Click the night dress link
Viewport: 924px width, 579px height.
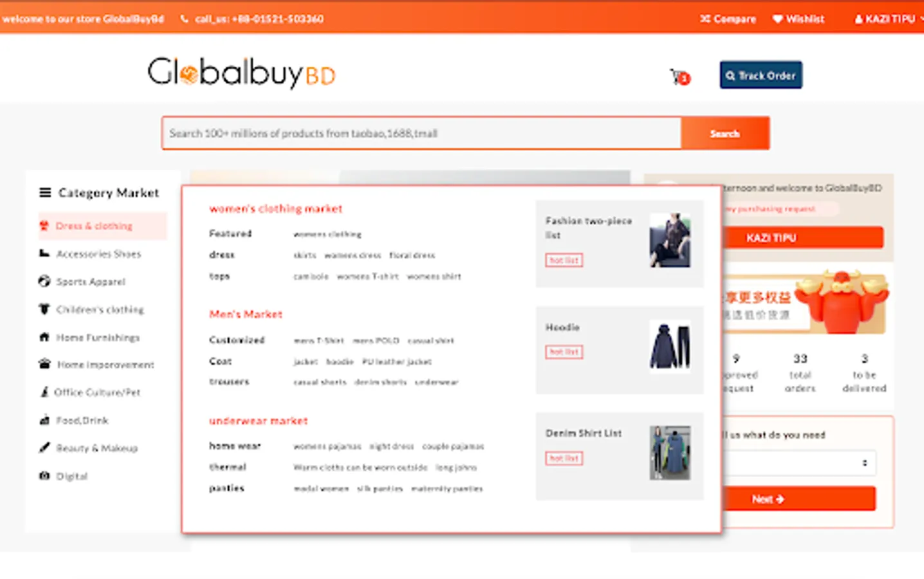391,446
